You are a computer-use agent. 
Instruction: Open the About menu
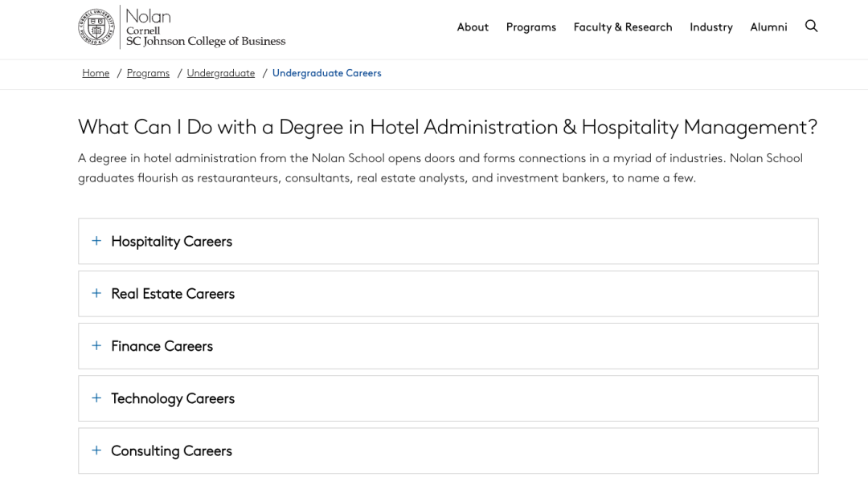[x=473, y=27]
